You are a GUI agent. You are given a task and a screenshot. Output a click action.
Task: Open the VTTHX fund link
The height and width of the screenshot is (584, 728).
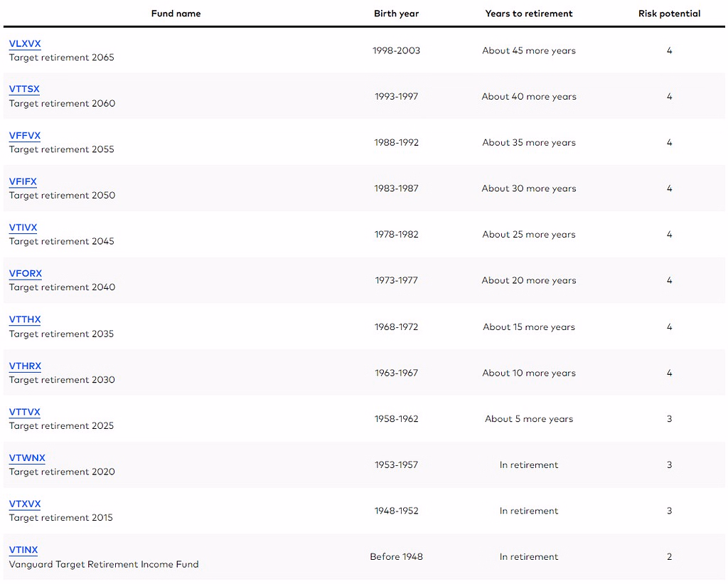(x=25, y=319)
